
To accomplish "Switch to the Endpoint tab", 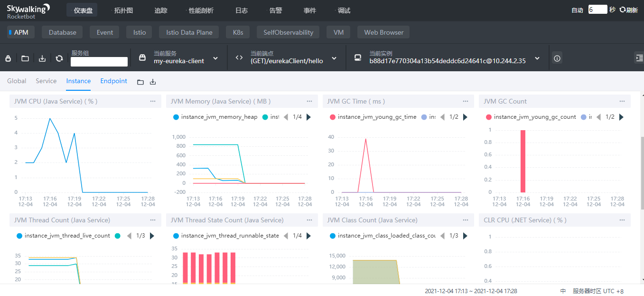I will tap(114, 81).
